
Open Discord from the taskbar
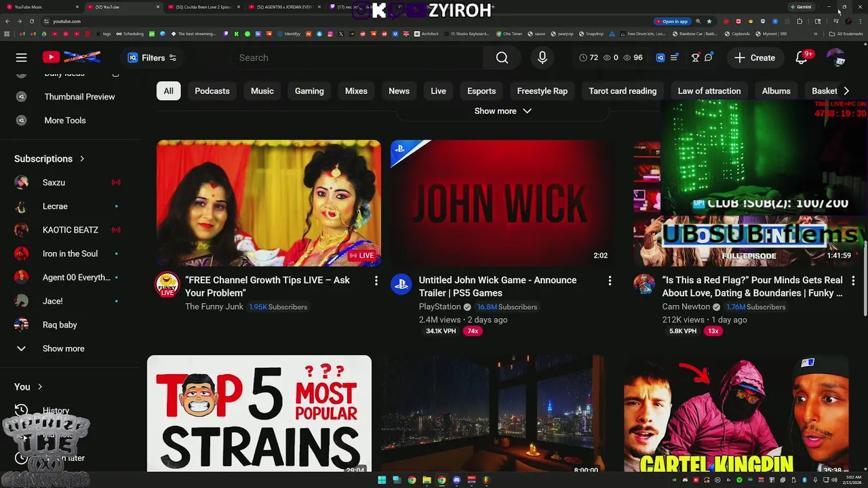point(456,480)
